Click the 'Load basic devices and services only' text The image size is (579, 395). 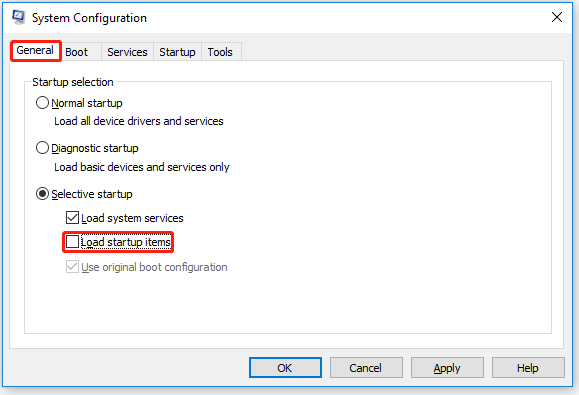(x=142, y=167)
